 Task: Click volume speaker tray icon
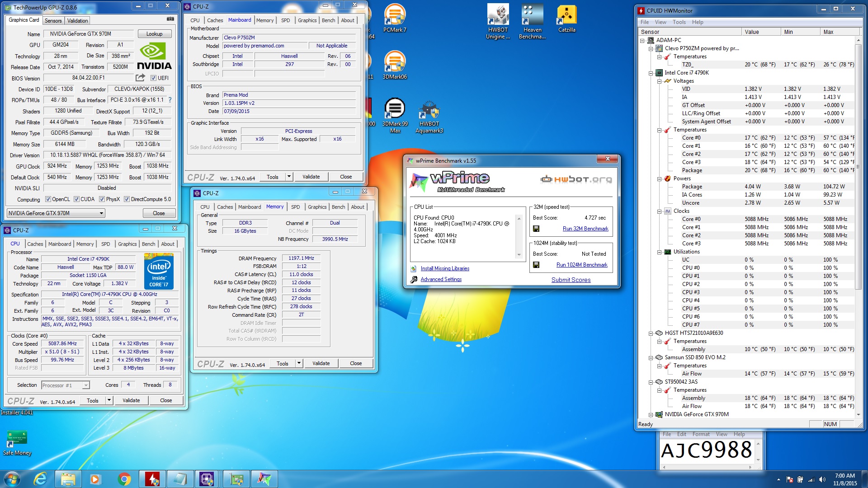tap(822, 479)
